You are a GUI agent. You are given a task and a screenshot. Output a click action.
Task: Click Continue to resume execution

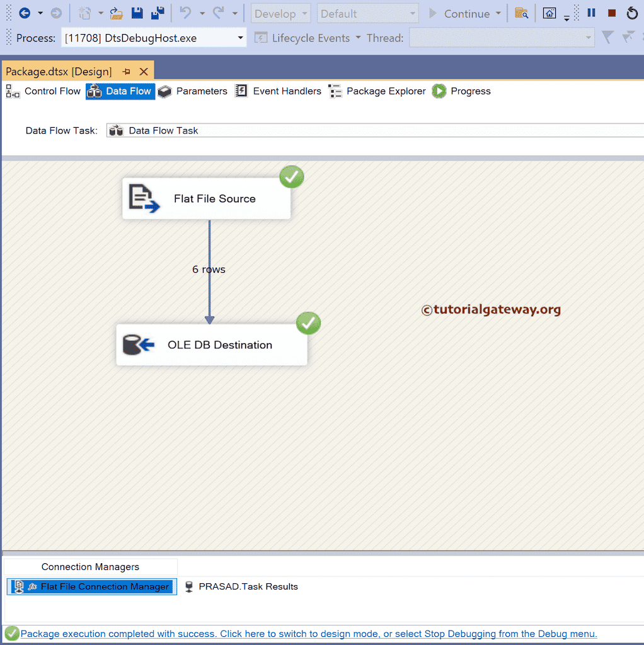coord(467,13)
